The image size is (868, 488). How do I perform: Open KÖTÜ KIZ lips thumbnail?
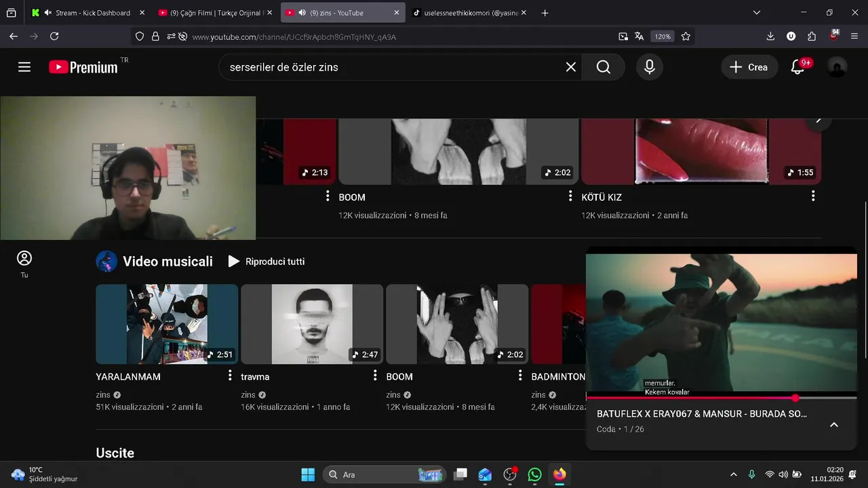tap(701, 151)
